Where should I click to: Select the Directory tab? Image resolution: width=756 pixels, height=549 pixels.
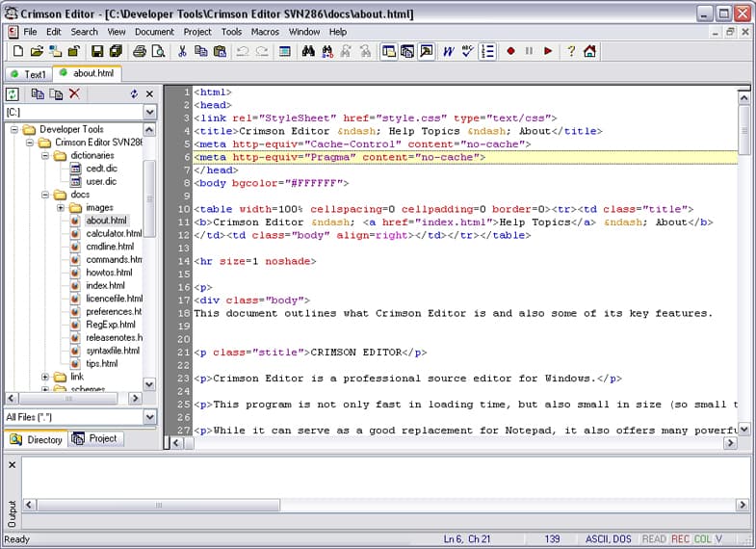[x=37, y=439]
